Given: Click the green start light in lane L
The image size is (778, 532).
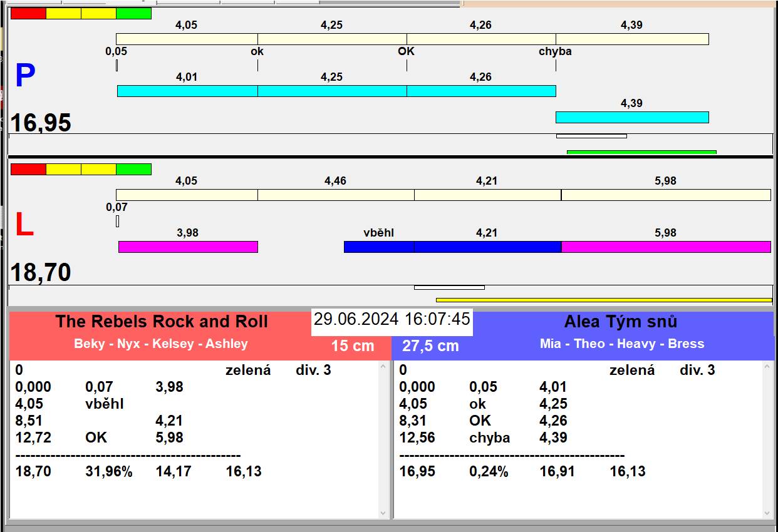Looking at the screenshot, I should (x=133, y=169).
